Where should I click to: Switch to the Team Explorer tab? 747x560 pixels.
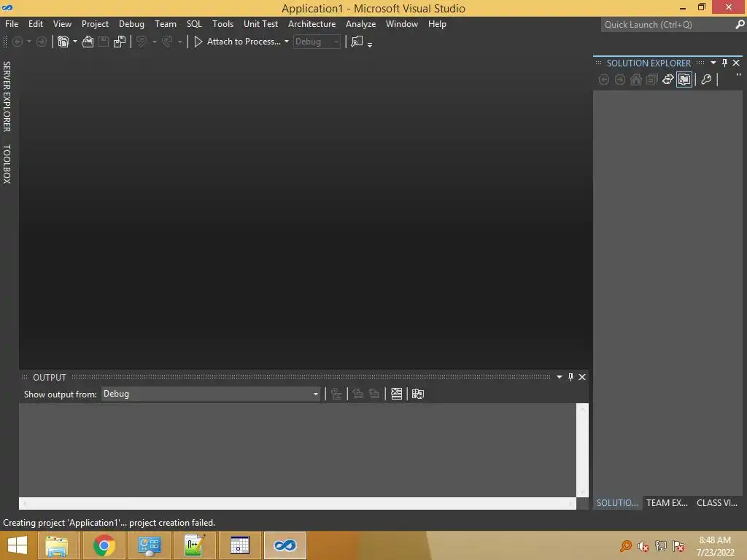pyautogui.click(x=667, y=503)
